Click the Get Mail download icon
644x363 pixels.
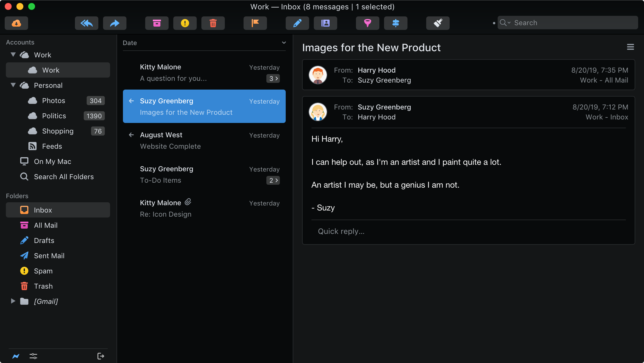coord(16,23)
